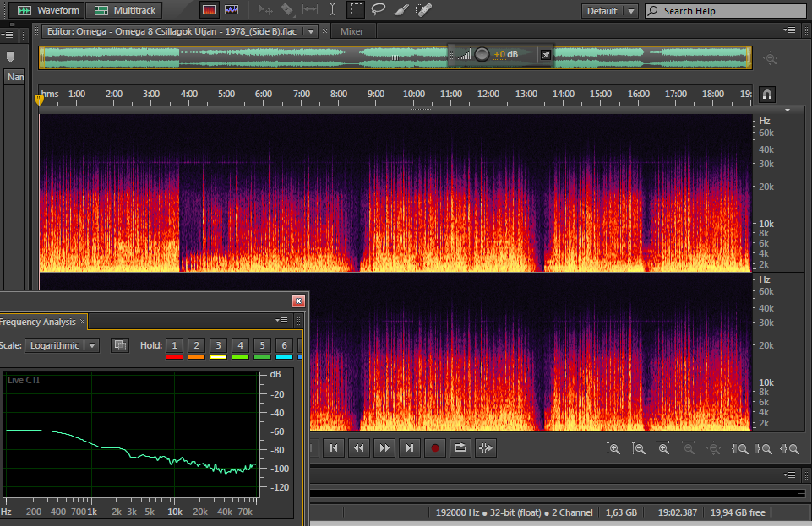Viewport: 812px width, 526px height.
Task: Toggle Hold button 2
Action: pos(196,345)
